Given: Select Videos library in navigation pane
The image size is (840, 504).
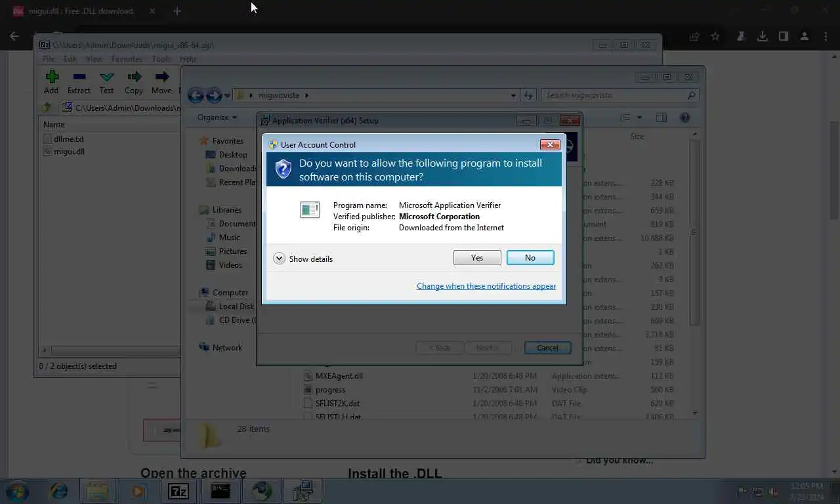Looking at the screenshot, I should (230, 265).
